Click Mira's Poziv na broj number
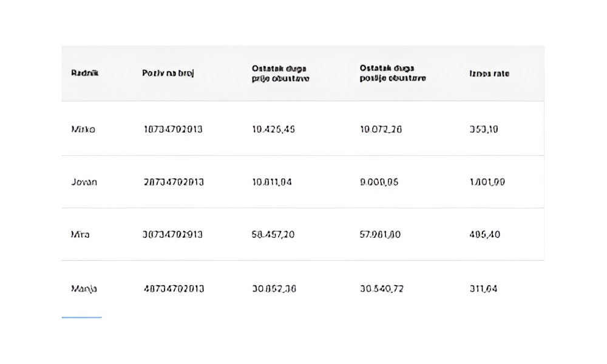Image resolution: width=607 pixels, height=364 pixels. pos(173,234)
